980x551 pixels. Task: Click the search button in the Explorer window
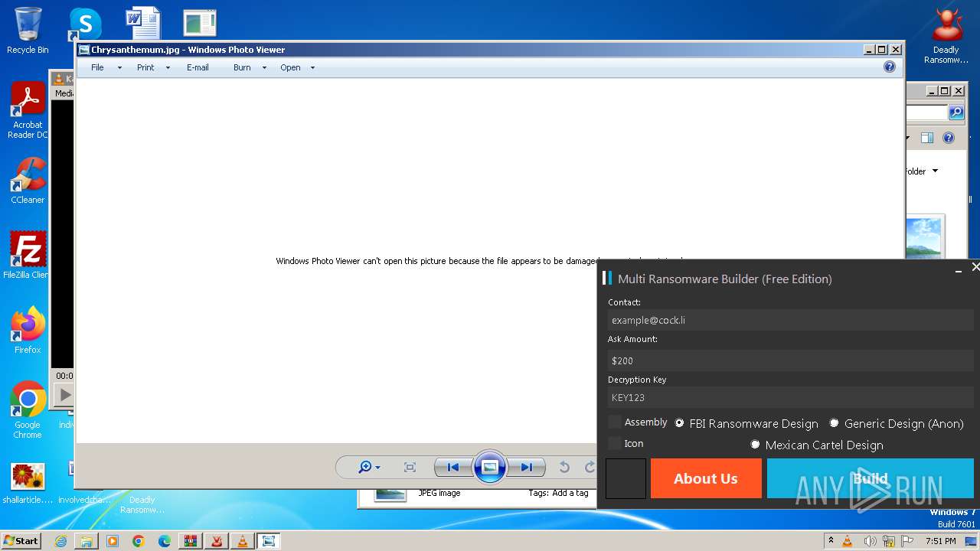[956, 112]
